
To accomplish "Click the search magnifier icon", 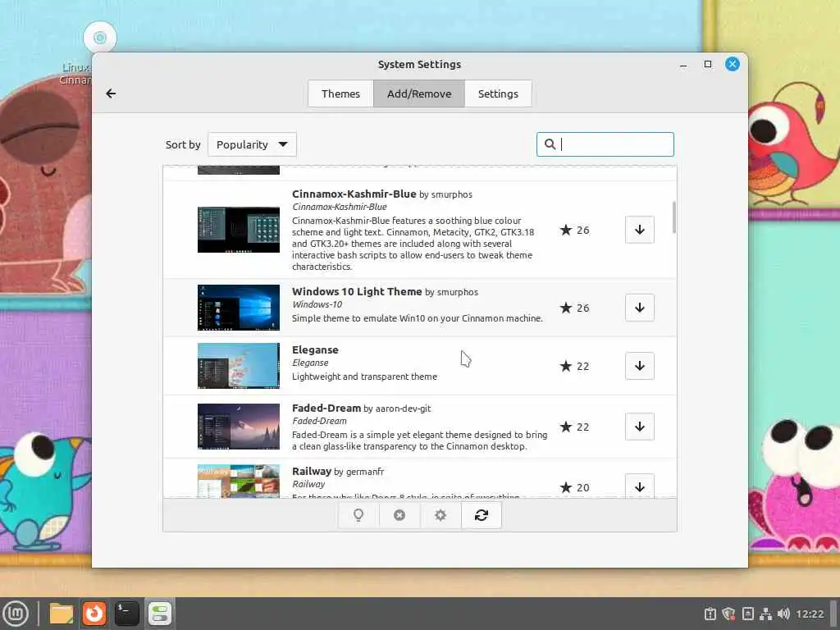I will [550, 144].
